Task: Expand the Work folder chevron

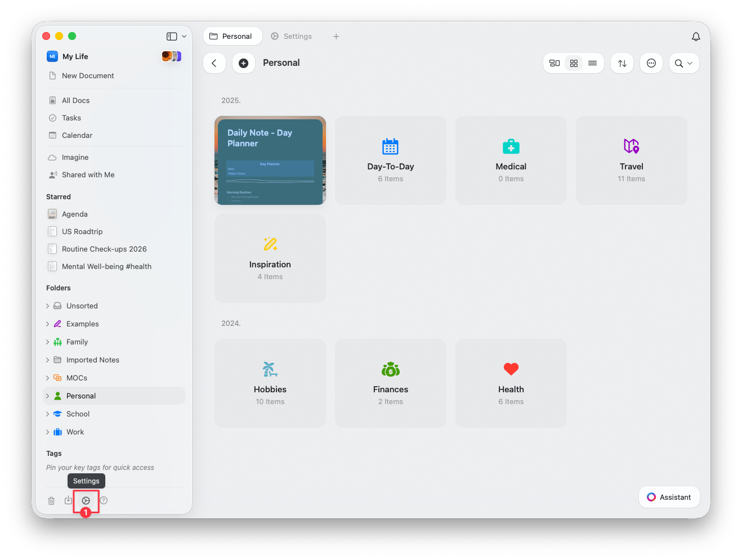Action: 47,432
